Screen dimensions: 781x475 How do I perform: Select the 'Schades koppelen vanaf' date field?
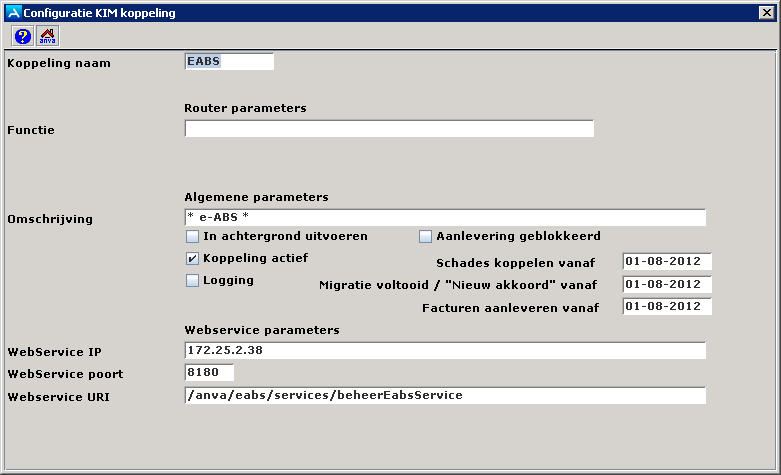coord(667,262)
